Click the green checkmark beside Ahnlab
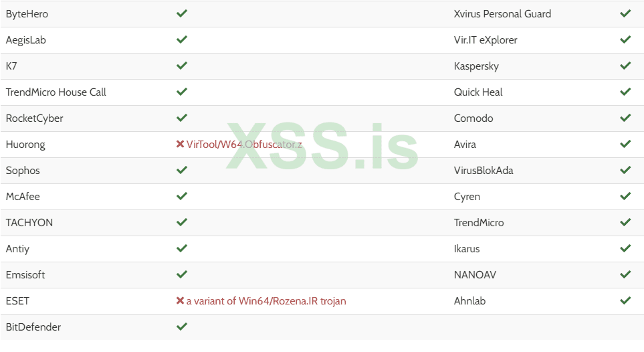The width and height of the screenshot is (644, 352). point(625,300)
